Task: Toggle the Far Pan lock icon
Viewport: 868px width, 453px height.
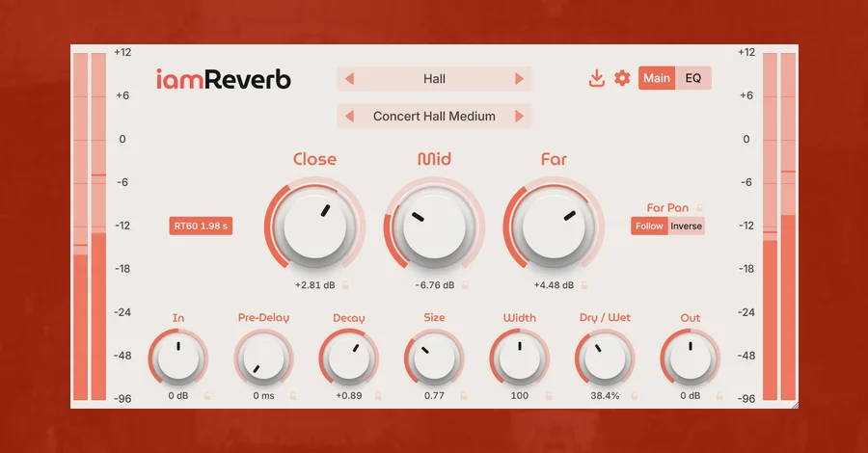Action: pos(699,207)
